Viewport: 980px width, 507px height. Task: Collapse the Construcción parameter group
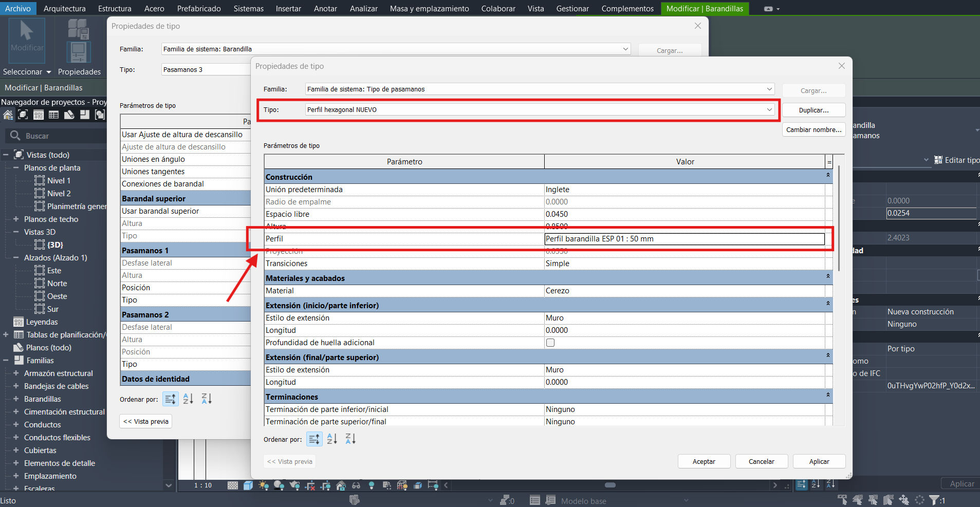pyautogui.click(x=828, y=176)
